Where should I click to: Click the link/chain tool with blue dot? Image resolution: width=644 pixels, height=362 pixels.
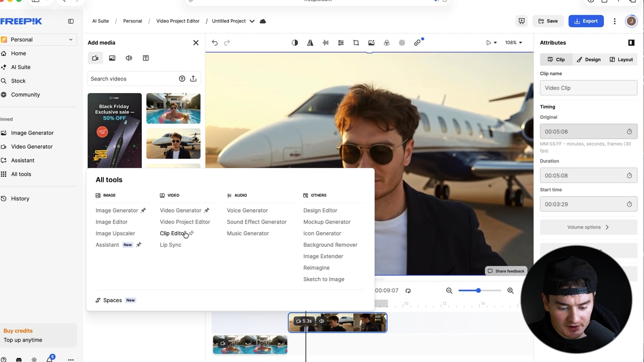coord(418,43)
